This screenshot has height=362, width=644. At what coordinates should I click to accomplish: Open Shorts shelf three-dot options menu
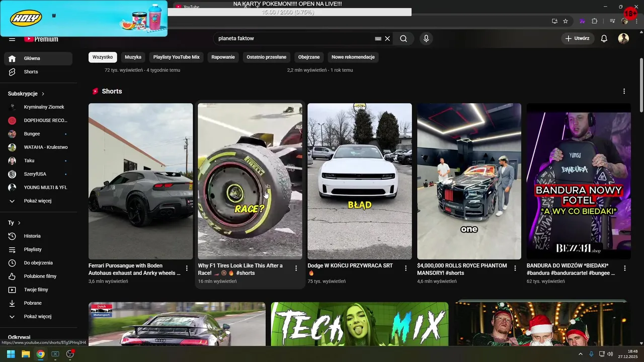(624, 92)
